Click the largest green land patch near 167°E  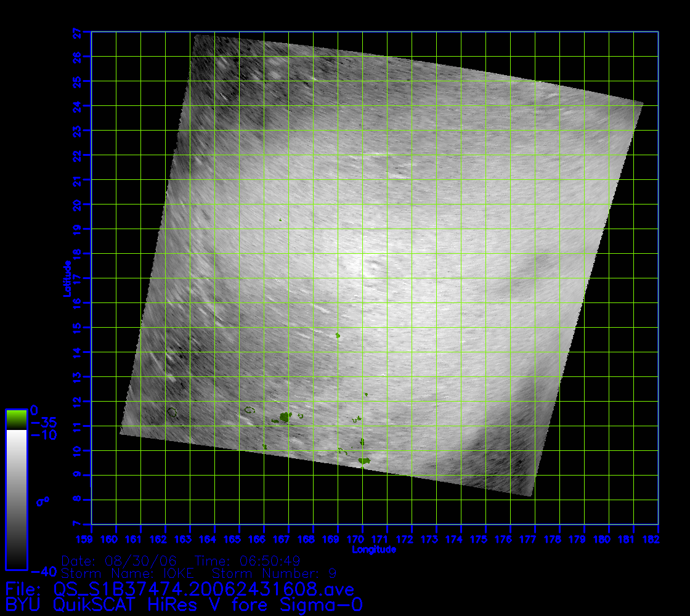[x=285, y=417]
